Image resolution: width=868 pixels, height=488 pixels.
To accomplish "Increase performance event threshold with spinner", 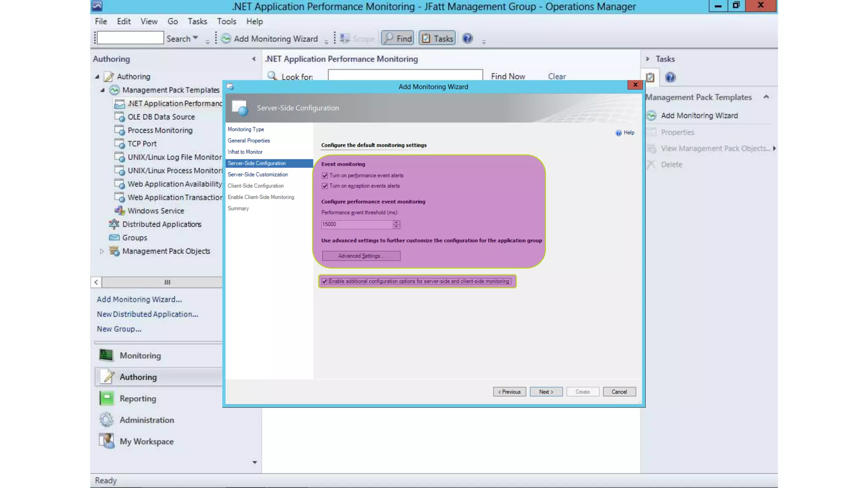I will (396, 222).
